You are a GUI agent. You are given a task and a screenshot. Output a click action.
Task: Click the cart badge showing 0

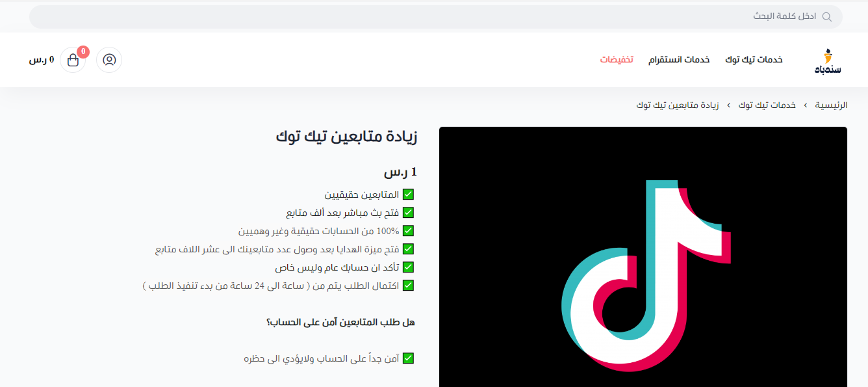pyautogui.click(x=83, y=51)
